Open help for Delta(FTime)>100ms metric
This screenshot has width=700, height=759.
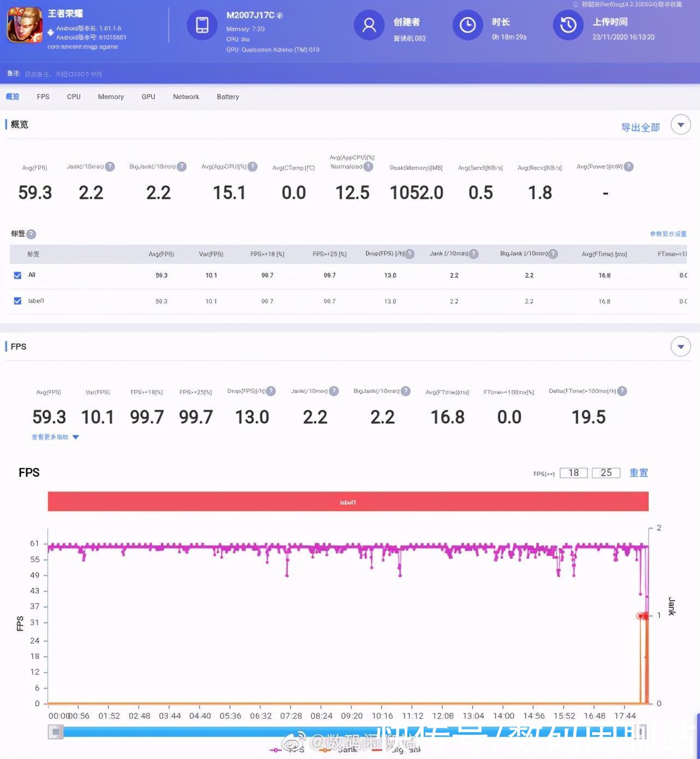tap(622, 391)
